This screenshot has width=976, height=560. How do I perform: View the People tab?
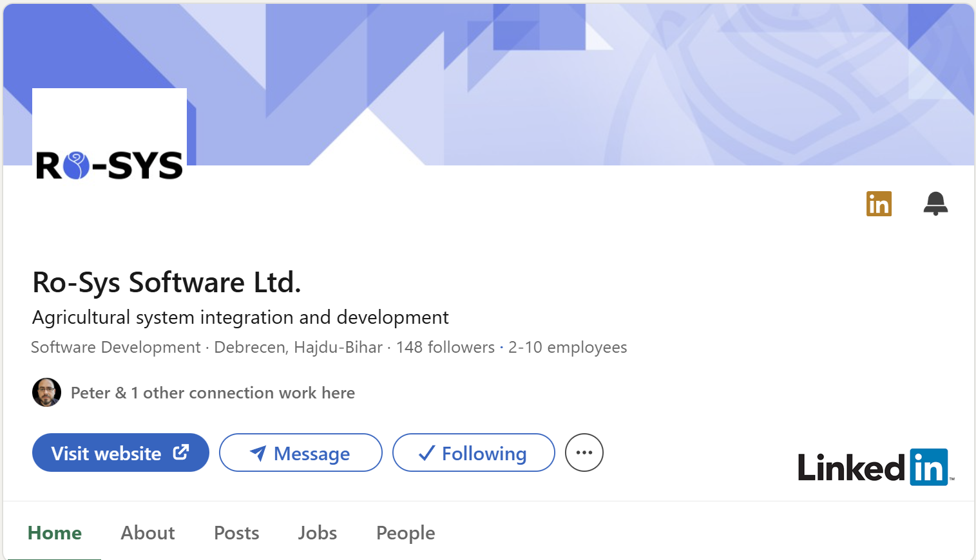pos(405,533)
